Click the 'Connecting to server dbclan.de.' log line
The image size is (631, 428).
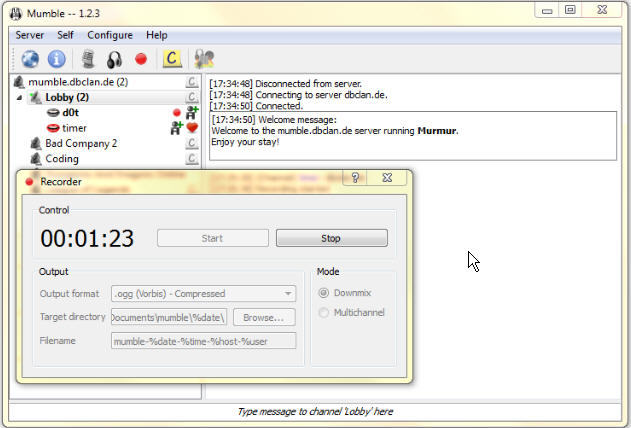[298, 95]
